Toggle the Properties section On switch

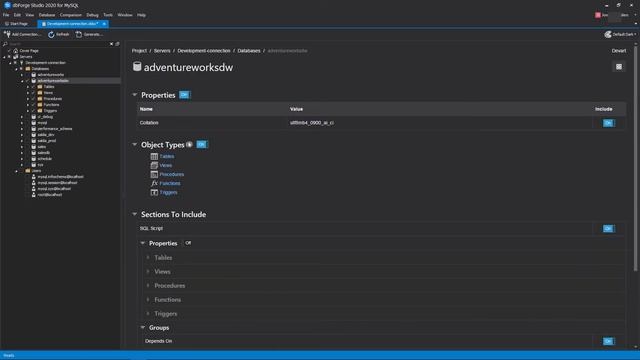184,95
